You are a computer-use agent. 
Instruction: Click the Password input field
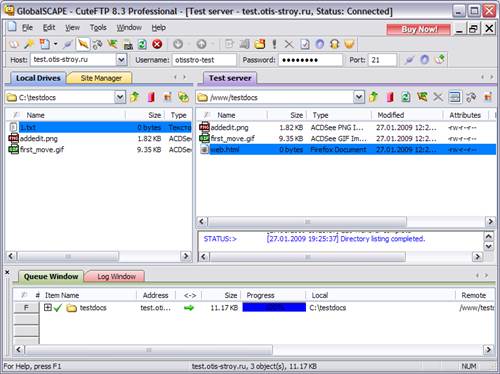[310, 60]
